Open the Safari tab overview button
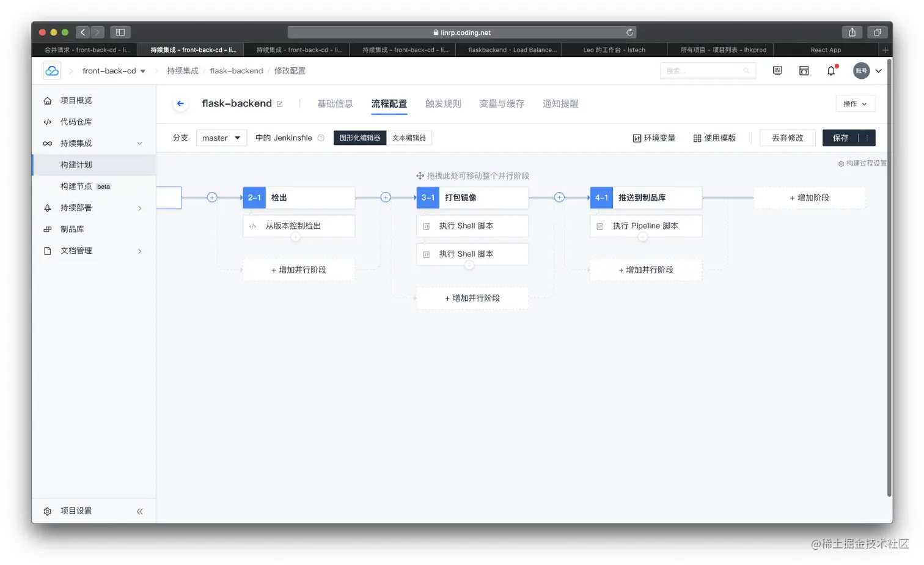 tap(878, 32)
